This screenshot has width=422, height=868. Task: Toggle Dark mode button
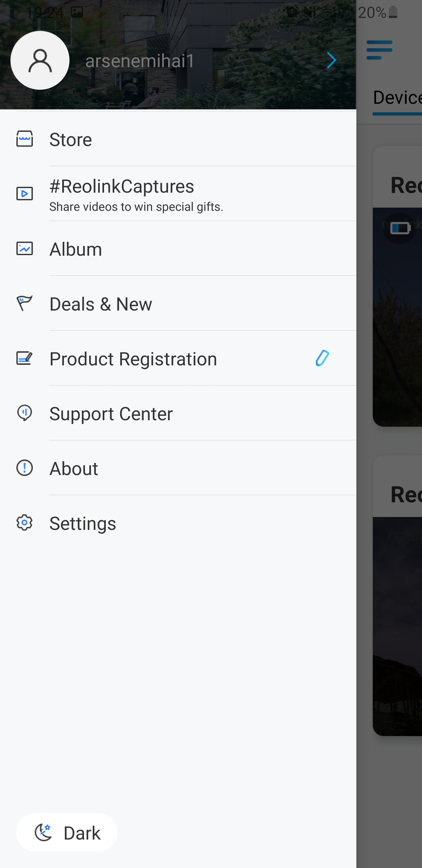[x=67, y=833]
